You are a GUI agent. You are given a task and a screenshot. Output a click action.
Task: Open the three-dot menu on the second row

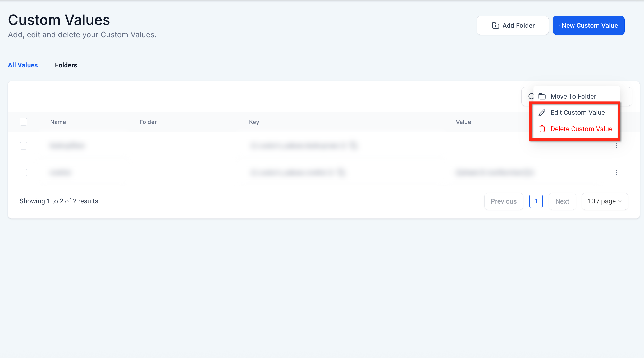pyautogui.click(x=616, y=173)
